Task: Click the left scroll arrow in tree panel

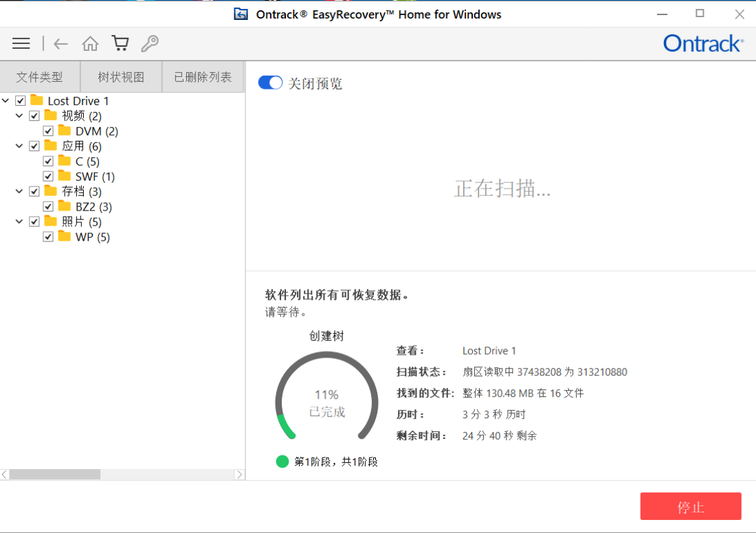Action: click(x=4, y=475)
